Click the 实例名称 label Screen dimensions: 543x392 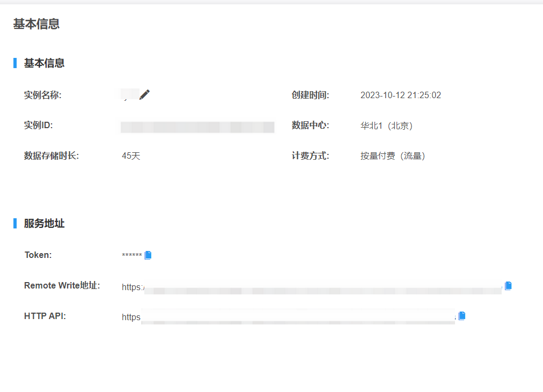[43, 95]
